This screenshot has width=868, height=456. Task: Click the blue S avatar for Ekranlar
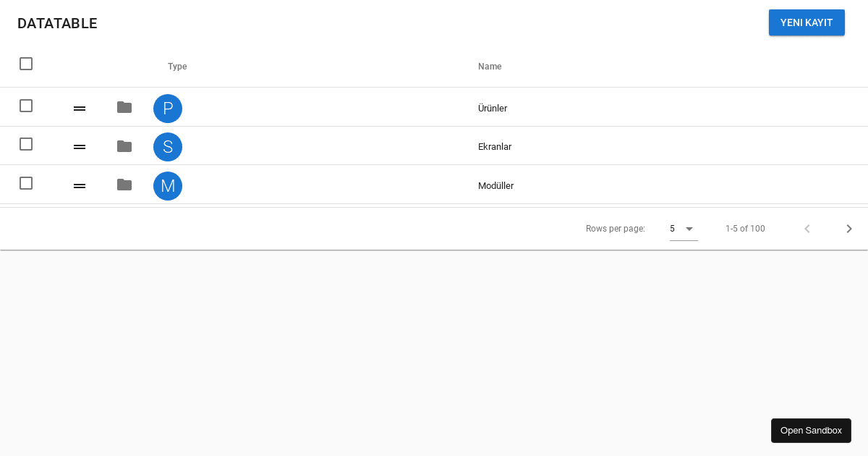(x=168, y=146)
